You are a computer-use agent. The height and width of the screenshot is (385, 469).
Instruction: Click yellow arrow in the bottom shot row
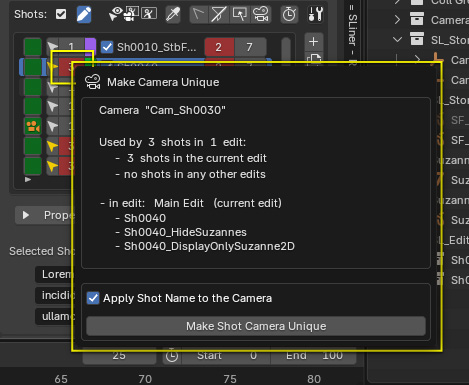[x=52, y=166]
